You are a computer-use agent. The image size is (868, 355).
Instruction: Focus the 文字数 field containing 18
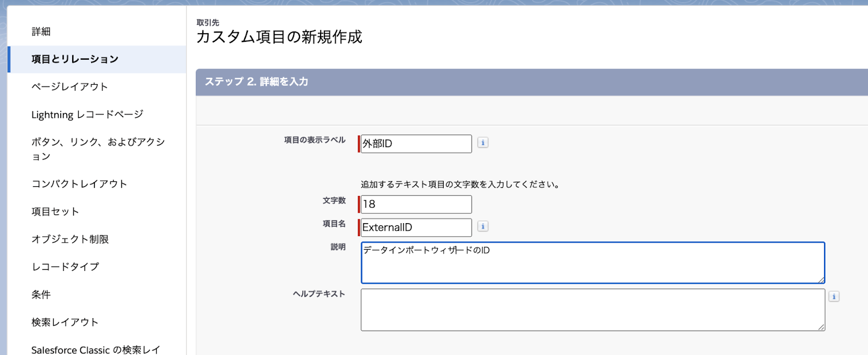(x=416, y=204)
